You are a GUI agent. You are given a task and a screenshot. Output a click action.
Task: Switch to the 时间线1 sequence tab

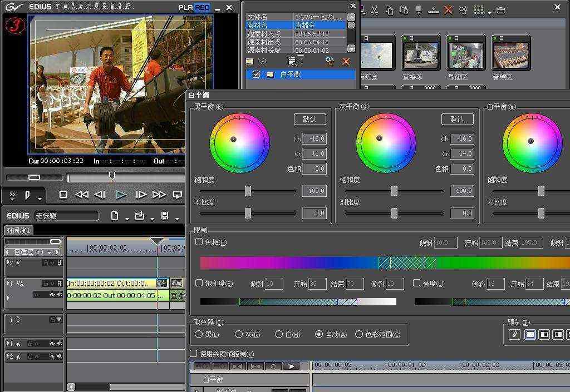click(x=19, y=230)
